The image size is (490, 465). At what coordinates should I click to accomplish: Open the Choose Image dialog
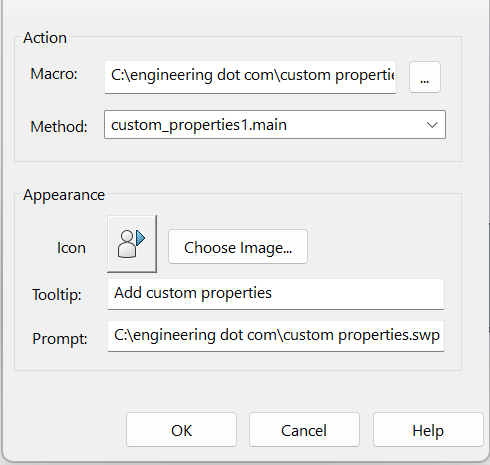point(238,247)
